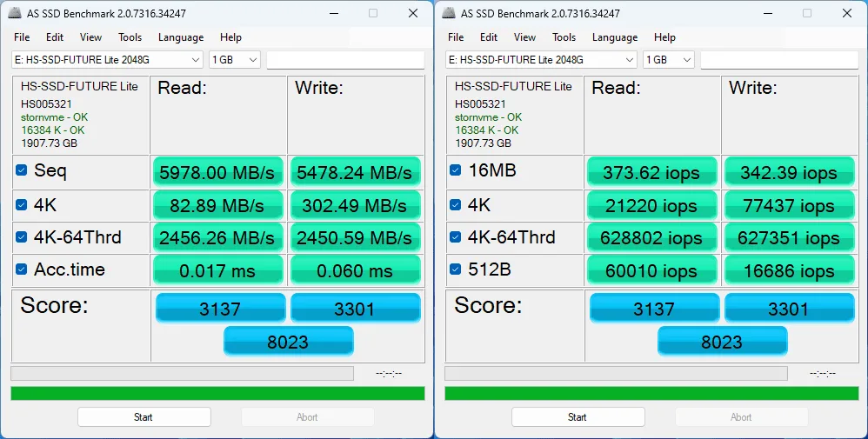The width and height of the screenshot is (868, 439).
Task: Open Edit menu in left window
Action: (x=55, y=37)
